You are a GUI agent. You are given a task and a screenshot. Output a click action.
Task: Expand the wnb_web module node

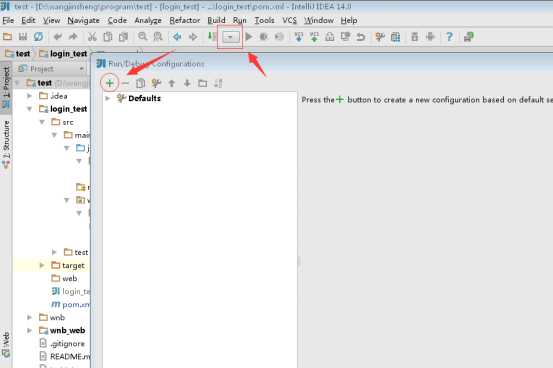pos(30,331)
